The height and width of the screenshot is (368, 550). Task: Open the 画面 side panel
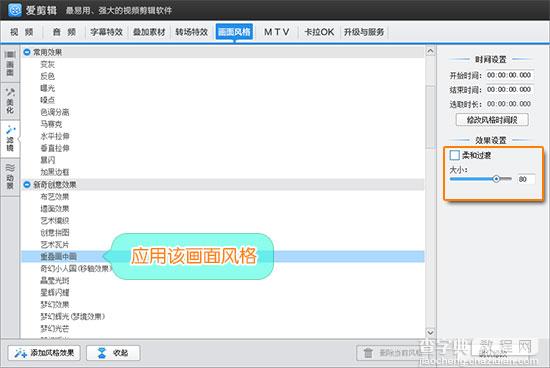click(x=10, y=63)
